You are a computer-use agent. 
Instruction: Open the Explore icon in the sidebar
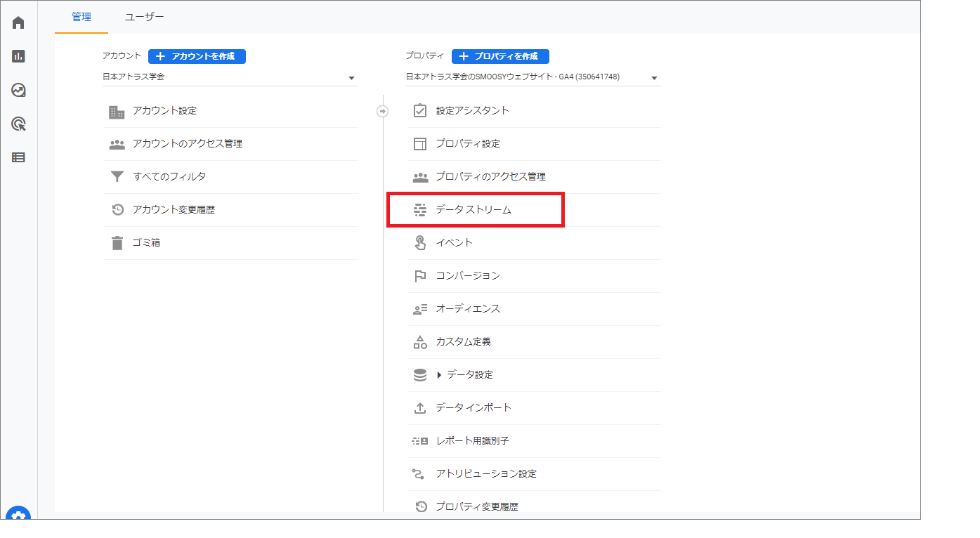pyautogui.click(x=18, y=90)
